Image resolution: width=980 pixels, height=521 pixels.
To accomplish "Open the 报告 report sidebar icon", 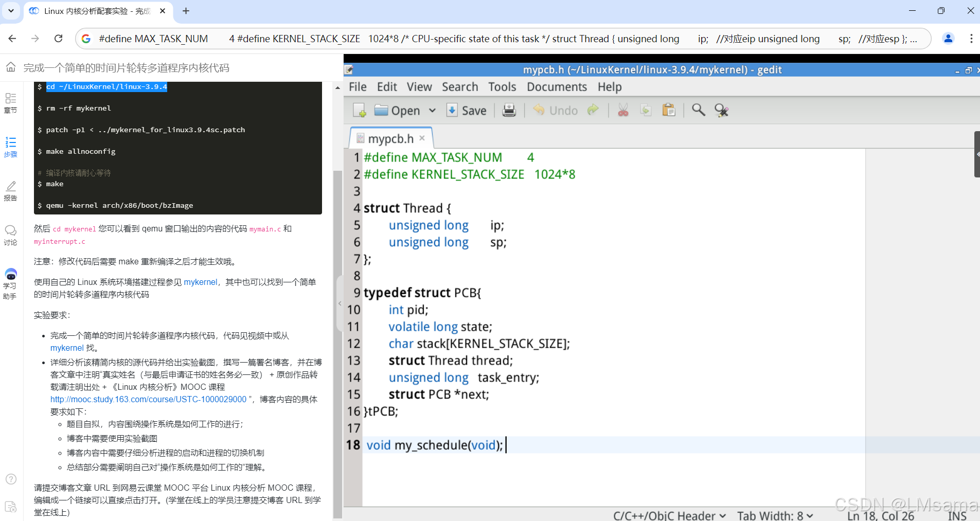I will pyautogui.click(x=10, y=191).
